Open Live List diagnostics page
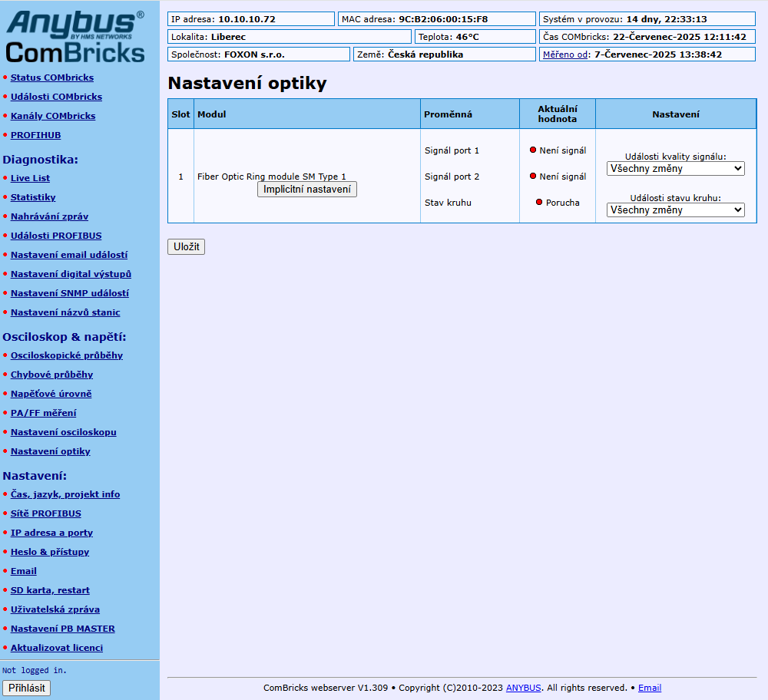 (x=31, y=178)
